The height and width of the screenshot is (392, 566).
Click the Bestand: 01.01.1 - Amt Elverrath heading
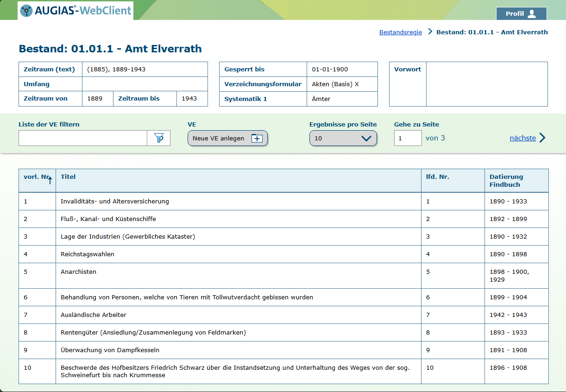click(110, 49)
